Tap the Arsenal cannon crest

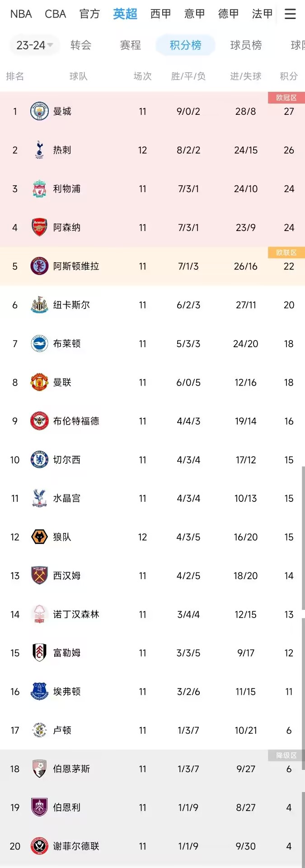click(x=39, y=227)
